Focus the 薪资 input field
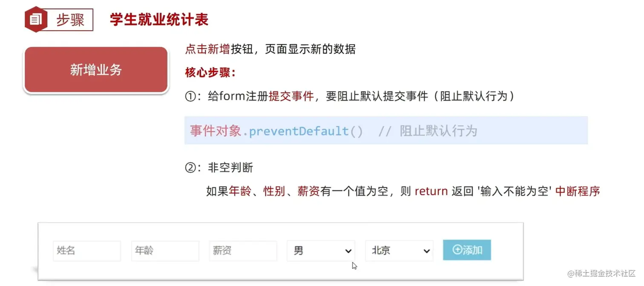Image resolution: width=644 pixels, height=286 pixels. (243, 251)
